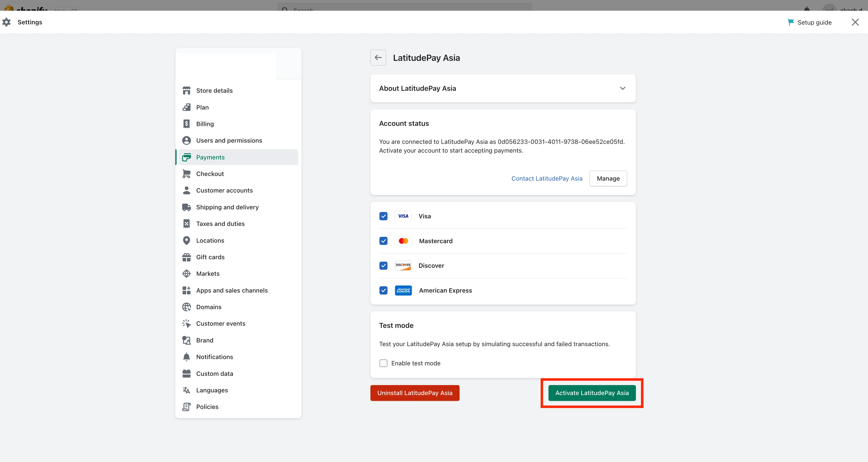Image resolution: width=868 pixels, height=462 pixels.
Task: Click the Users and permissions icon
Action: click(x=186, y=140)
